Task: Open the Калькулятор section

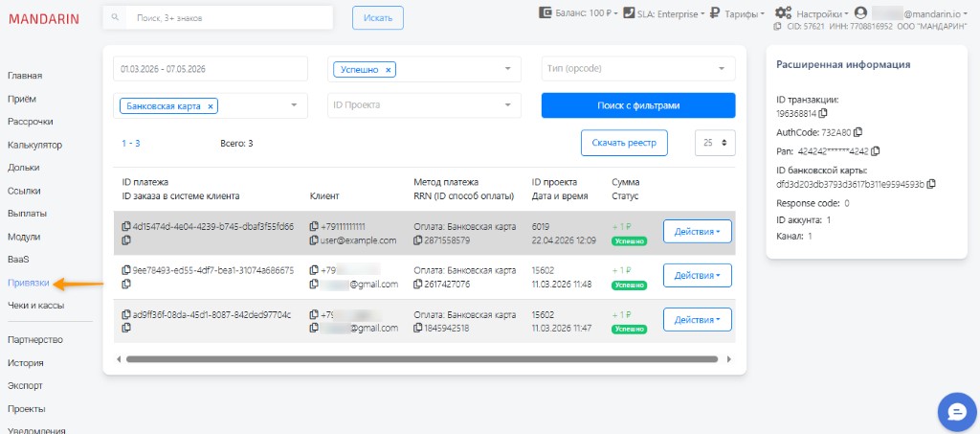Action: click(x=35, y=145)
